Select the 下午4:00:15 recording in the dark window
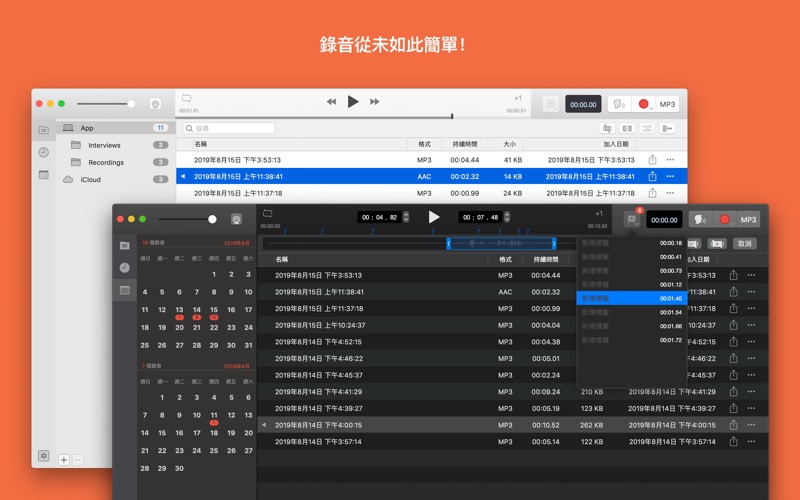The width and height of the screenshot is (800, 500). click(513, 425)
